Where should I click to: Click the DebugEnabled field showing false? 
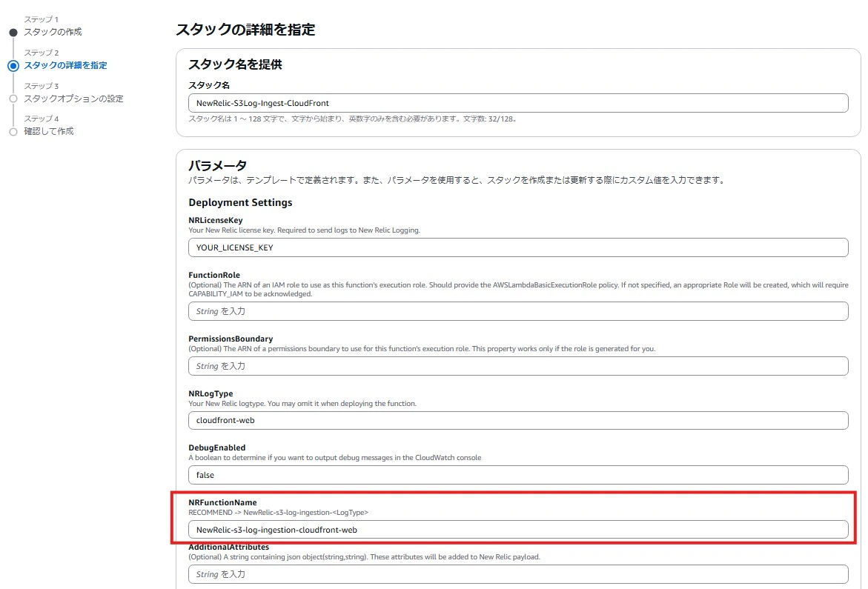(518, 475)
